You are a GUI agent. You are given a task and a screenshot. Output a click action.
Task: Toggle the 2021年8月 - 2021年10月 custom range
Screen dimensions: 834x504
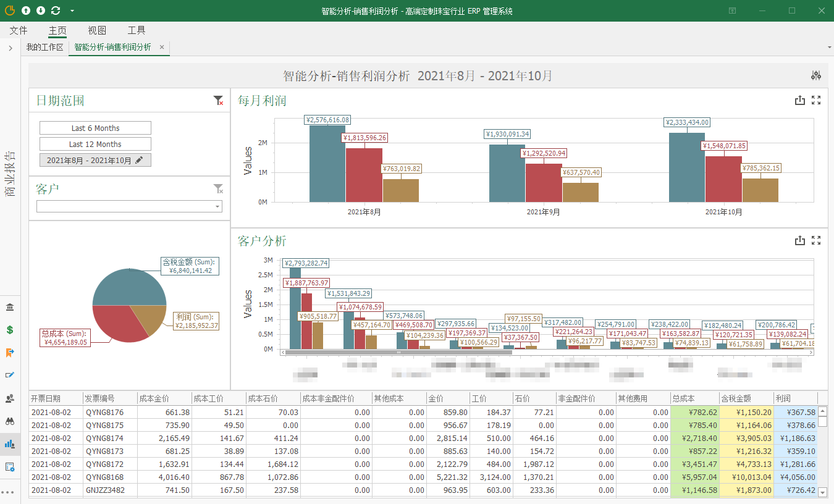95,160
